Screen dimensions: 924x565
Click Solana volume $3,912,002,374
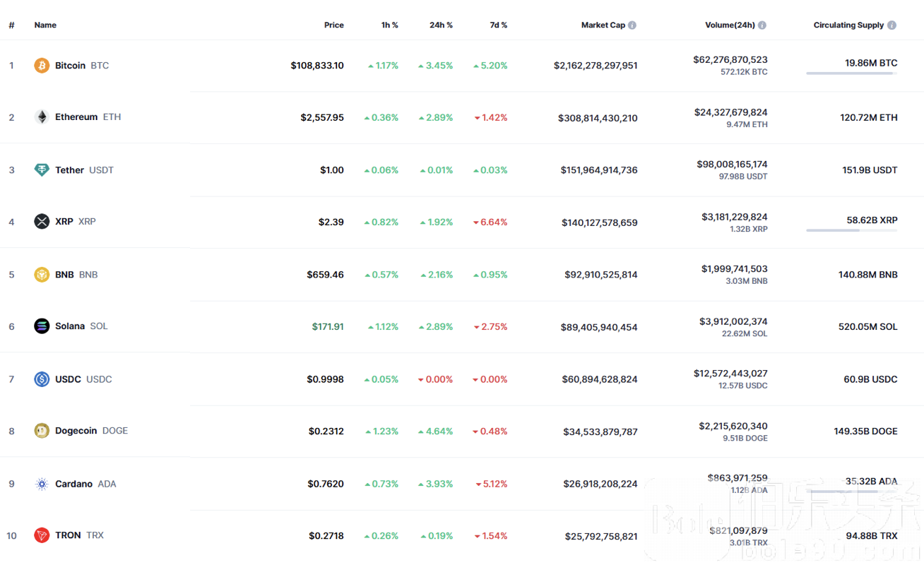click(x=733, y=321)
